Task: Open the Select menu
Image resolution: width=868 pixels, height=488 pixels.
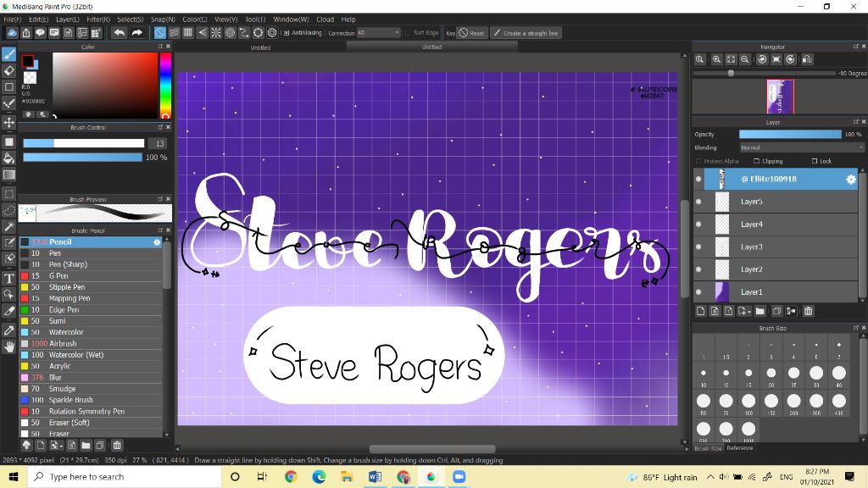Action: tap(130, 19)
